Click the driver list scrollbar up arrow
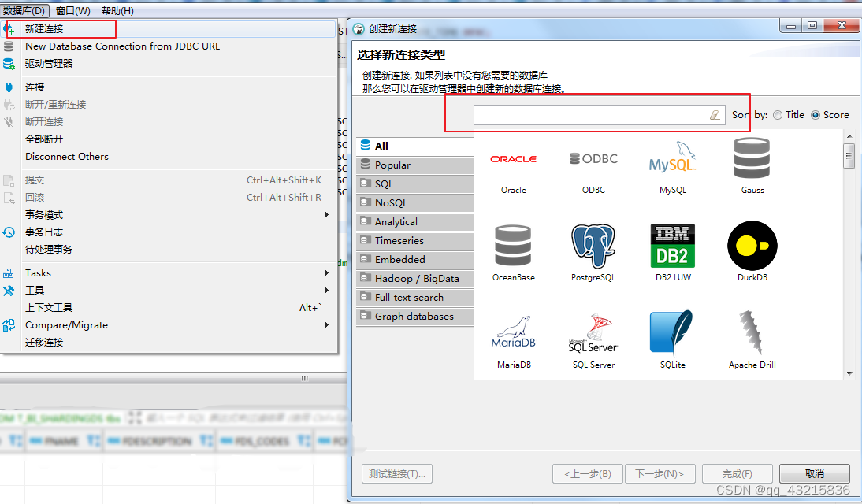Image resolution: width=862 pixels, height=504 pixels. click(849, 135)
